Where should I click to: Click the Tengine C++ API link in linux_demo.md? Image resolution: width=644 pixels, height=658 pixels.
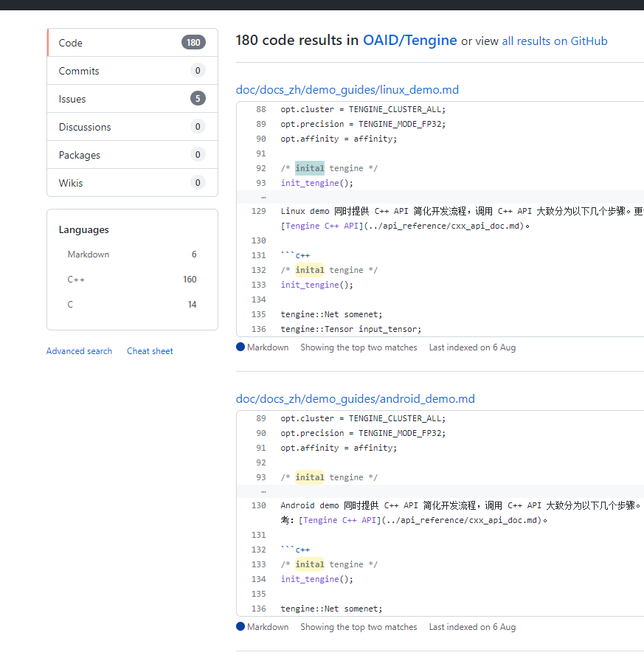pyautogui.click(x=322, y=226)
